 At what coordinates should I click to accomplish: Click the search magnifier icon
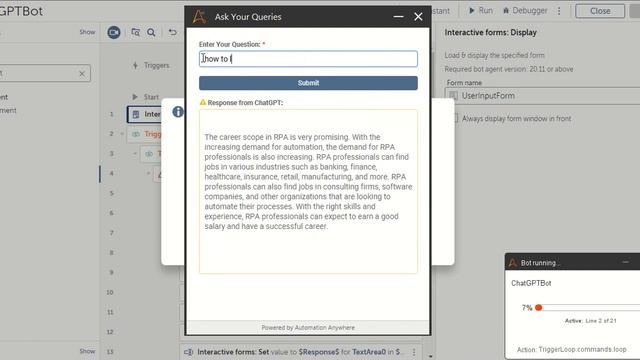tap(151, 32)
